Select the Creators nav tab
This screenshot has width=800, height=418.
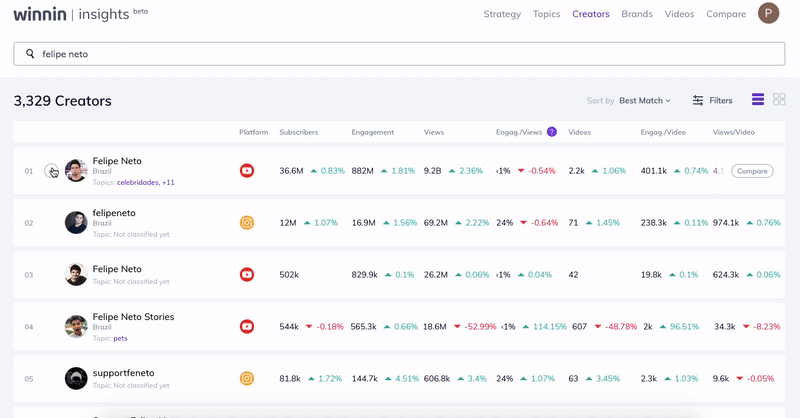pyautogui.click(x=591, y=14)
